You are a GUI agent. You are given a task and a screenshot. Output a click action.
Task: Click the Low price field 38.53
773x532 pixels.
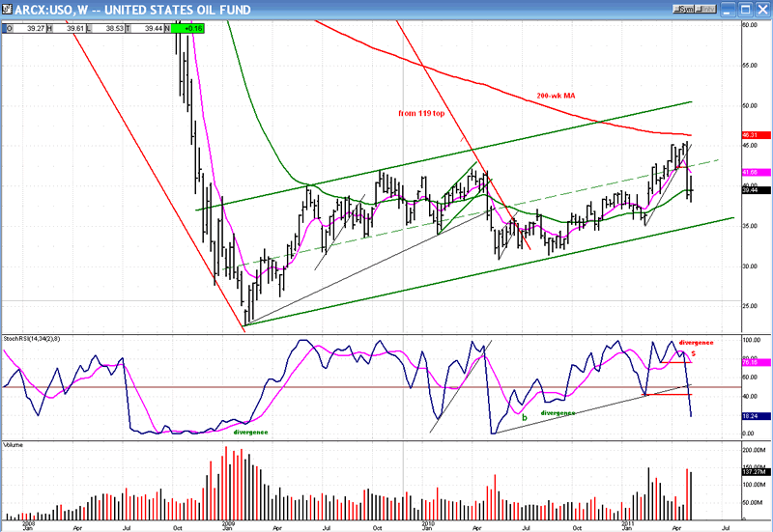pyautogui.click(x=108, y=29)
